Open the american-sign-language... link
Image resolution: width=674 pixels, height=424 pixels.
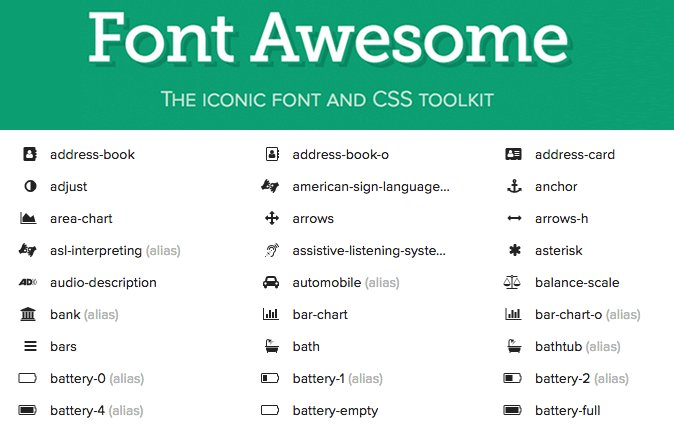pos(371,187)
